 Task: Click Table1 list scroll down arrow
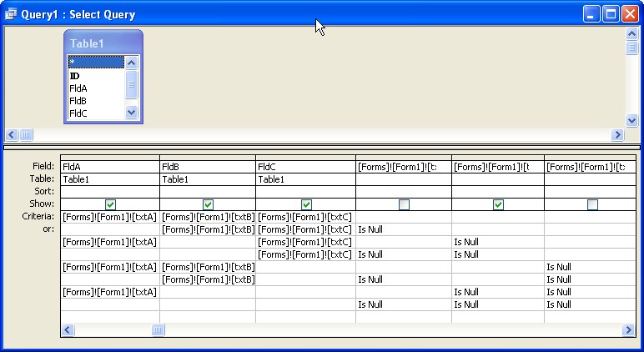pyautogui.click(x=132, y=112)
